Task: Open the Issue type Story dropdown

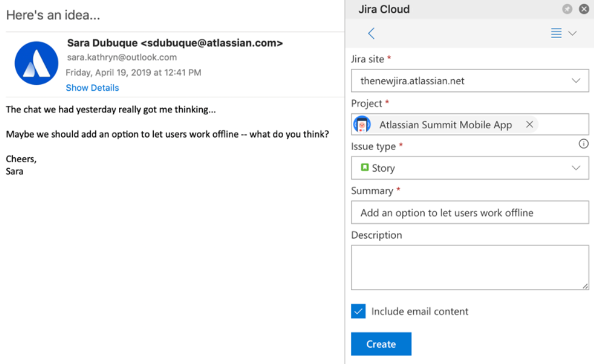Action: [470, 168]
